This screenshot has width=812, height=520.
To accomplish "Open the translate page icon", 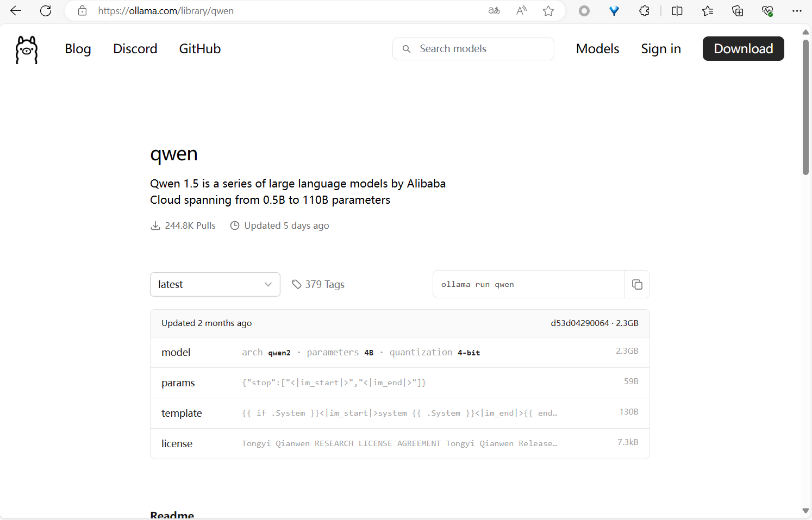I will tap(494, 11).
